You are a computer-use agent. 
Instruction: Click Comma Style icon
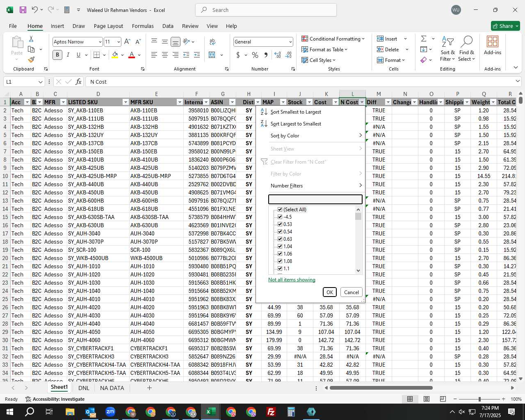point(266,55)
